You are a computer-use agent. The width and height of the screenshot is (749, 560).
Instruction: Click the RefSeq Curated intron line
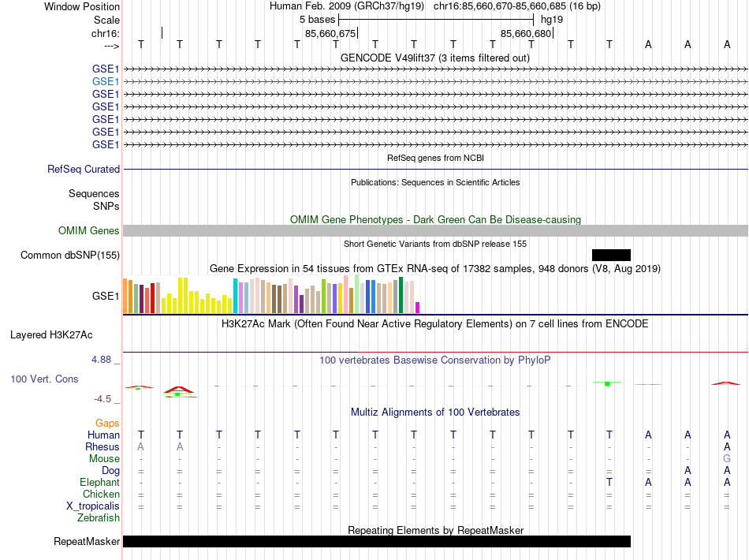click(435, 169)
